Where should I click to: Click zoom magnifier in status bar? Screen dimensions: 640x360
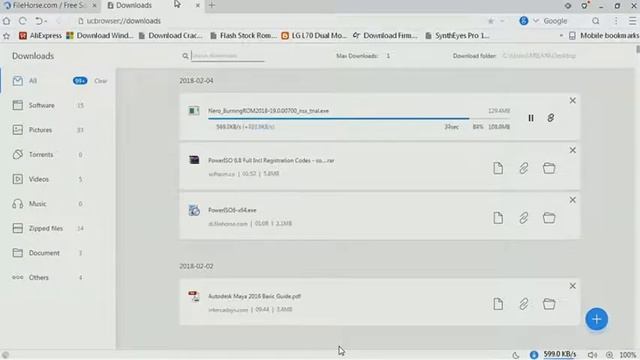(x=609, y=355)
